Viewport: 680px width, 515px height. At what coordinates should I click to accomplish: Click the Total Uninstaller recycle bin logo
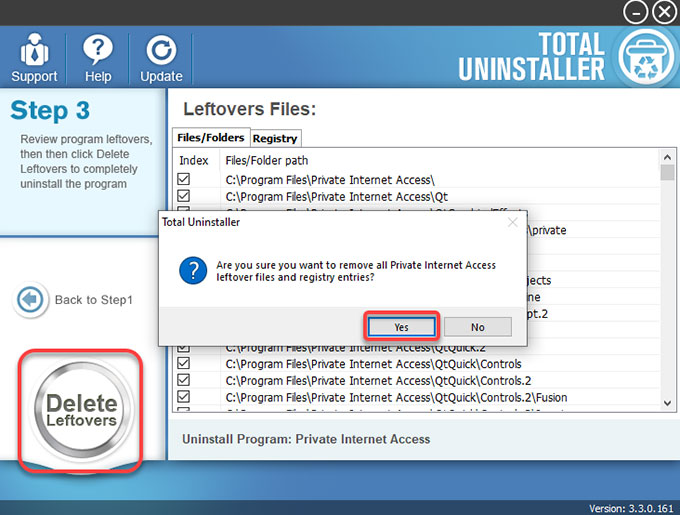pyautogui.click(x=646, y=57)
